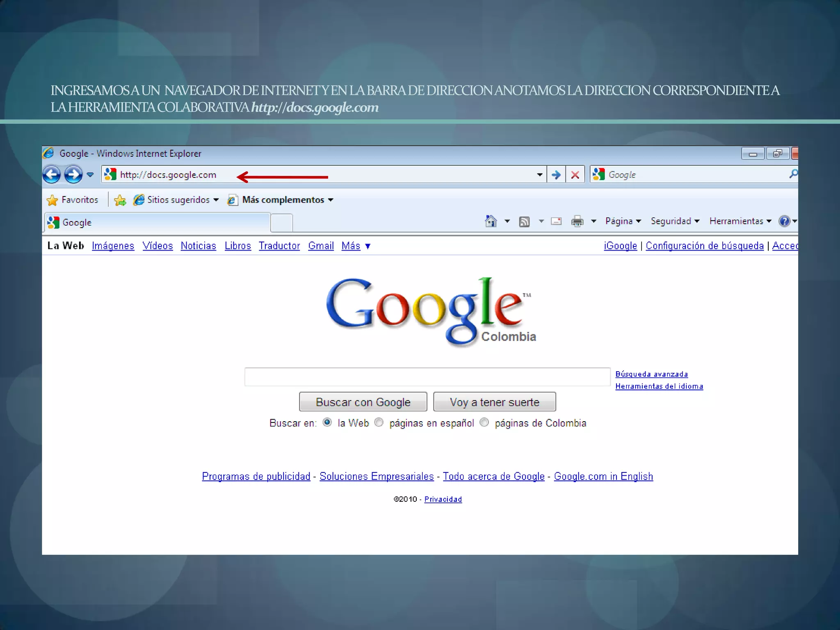The height and width of the screenshot is (630, 840).
Task: Click the Libros link
Action: point(238,246)
